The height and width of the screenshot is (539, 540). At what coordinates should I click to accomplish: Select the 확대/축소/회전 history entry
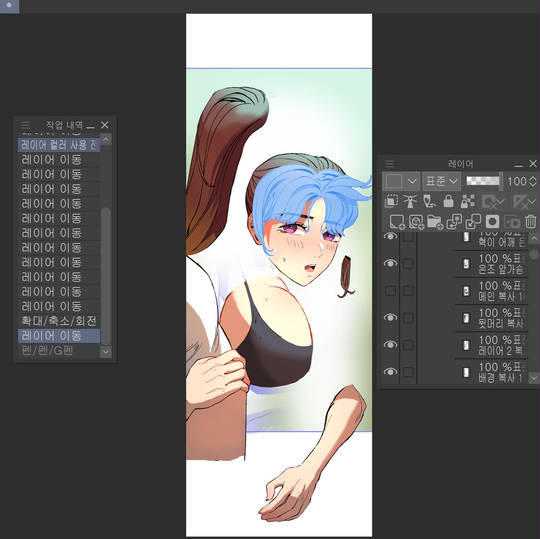point(59,321)
